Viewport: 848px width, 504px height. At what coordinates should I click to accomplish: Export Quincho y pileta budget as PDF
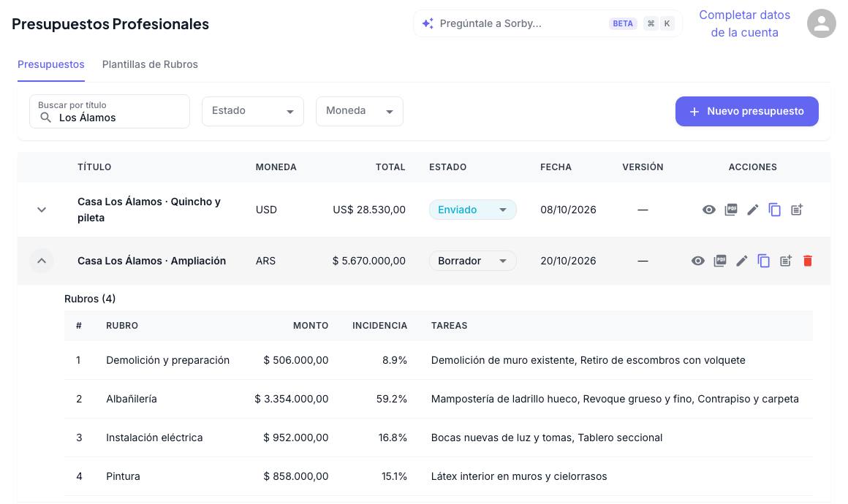pyautogui.click(x=730, y=210)
